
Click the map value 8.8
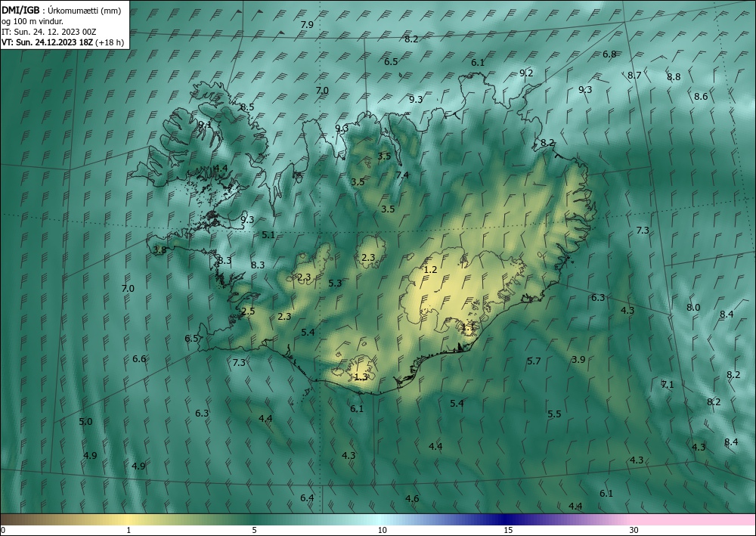(674, 76)
